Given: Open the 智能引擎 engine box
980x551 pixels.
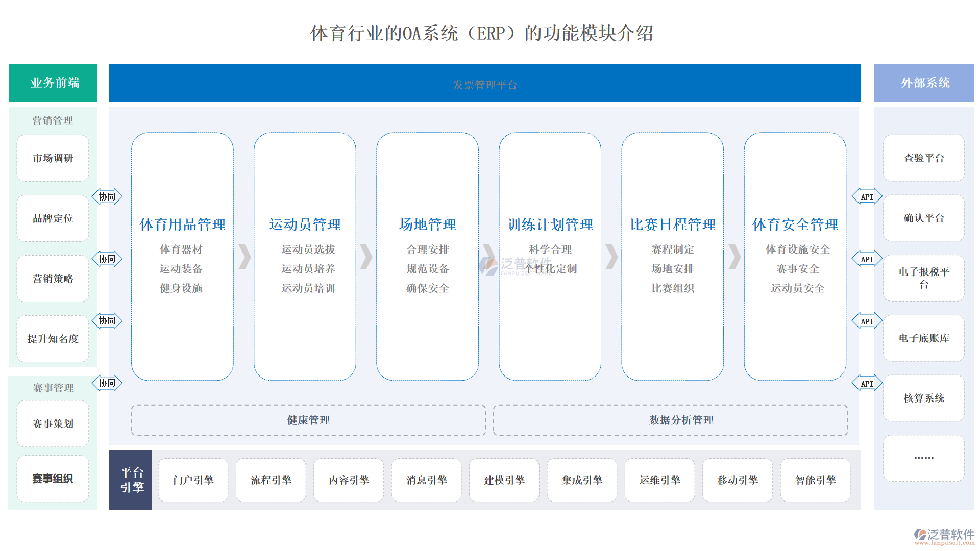Looking at the screenshot, I should click(815, 480).
